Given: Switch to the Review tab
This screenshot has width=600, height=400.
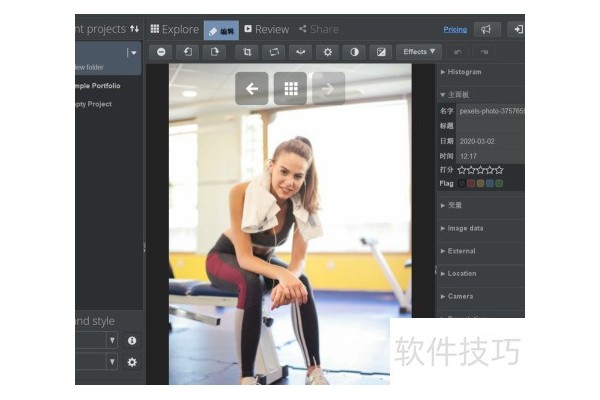Looking at the screenshot, I should (266, 29).
